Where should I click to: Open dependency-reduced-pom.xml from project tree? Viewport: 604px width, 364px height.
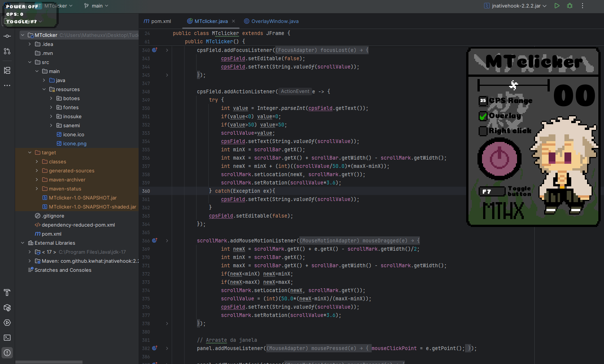[78, 225]
